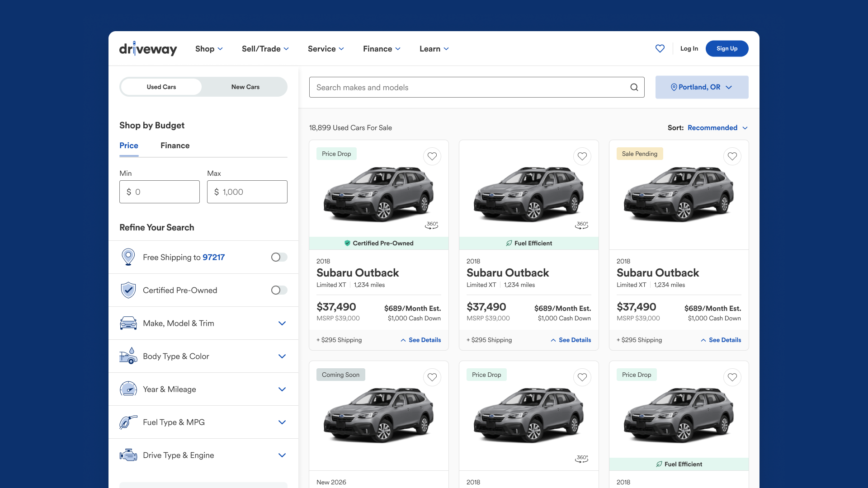Click the Sign Up button
868x488 pixels.
point(726,48)
